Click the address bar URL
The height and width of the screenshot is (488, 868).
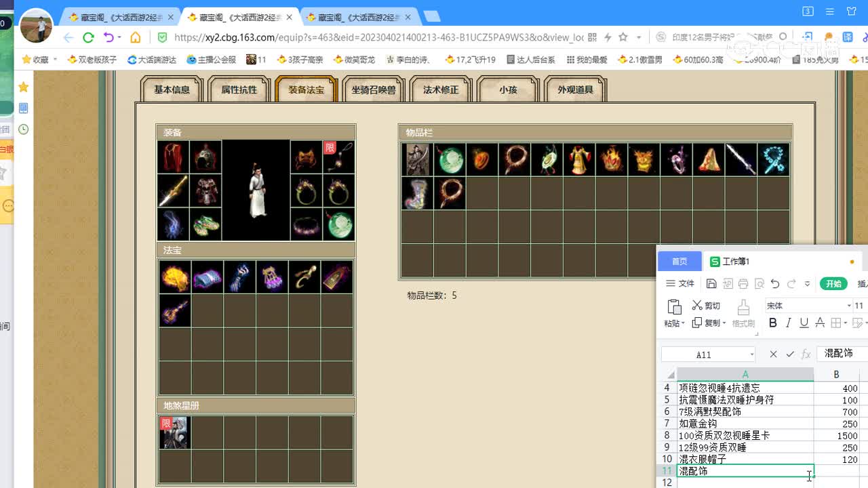click(378, 37)
